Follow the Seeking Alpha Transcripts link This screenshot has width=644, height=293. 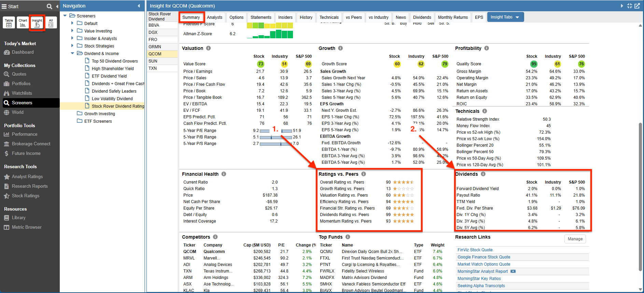481,286
